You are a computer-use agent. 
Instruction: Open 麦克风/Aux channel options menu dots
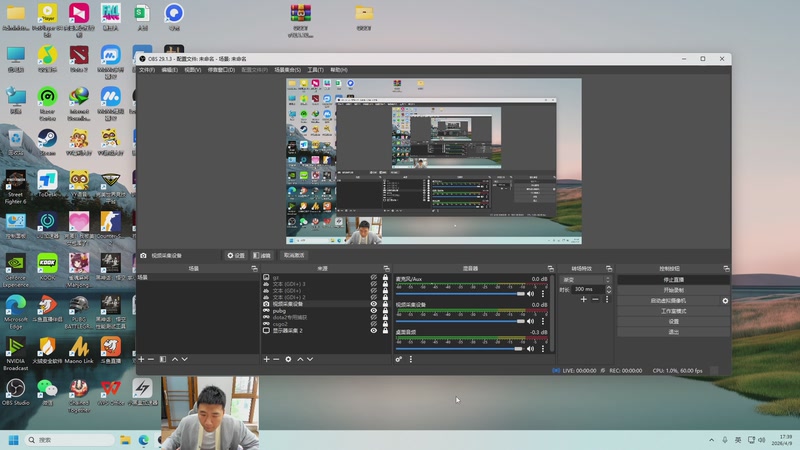point(543,294)
